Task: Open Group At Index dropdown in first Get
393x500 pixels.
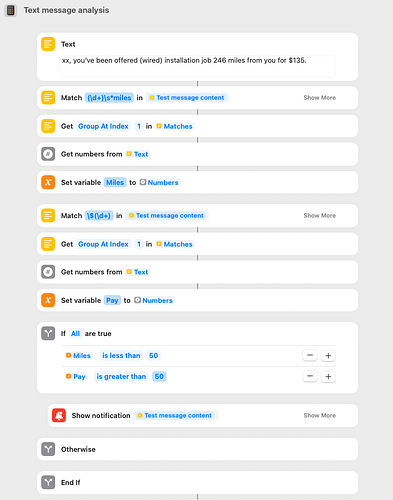Action: 103,126
